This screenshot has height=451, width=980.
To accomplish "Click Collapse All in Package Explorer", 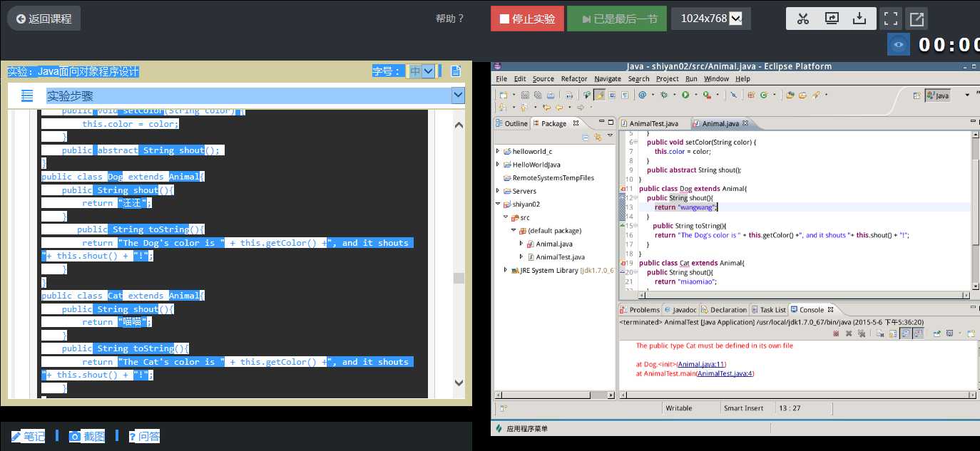I will (x=585, y=138).
